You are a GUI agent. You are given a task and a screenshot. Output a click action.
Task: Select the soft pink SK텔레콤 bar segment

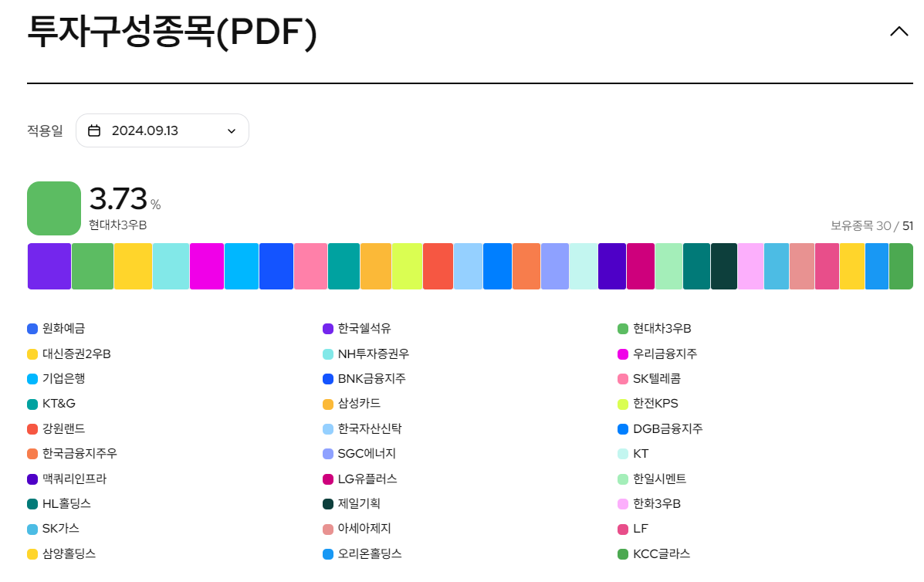point(310,266)
